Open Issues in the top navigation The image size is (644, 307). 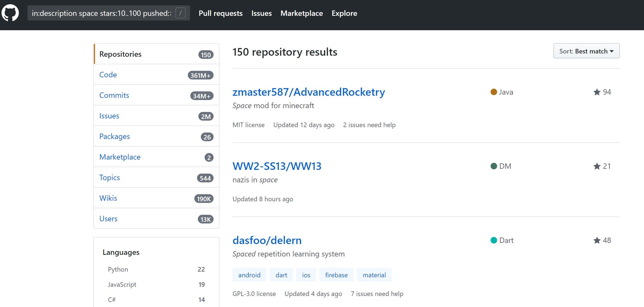(261, 13)
